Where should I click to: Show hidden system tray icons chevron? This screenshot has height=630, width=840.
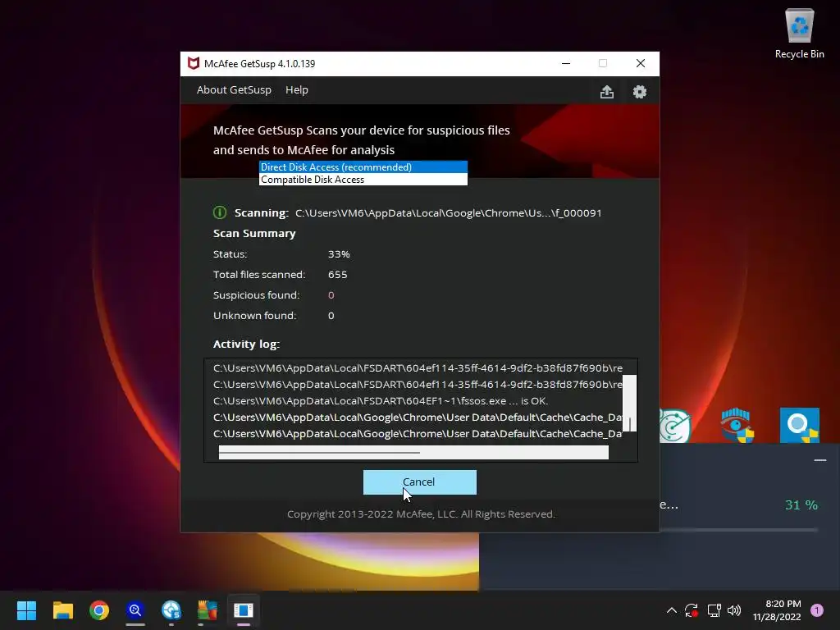(x=671, y=610)
